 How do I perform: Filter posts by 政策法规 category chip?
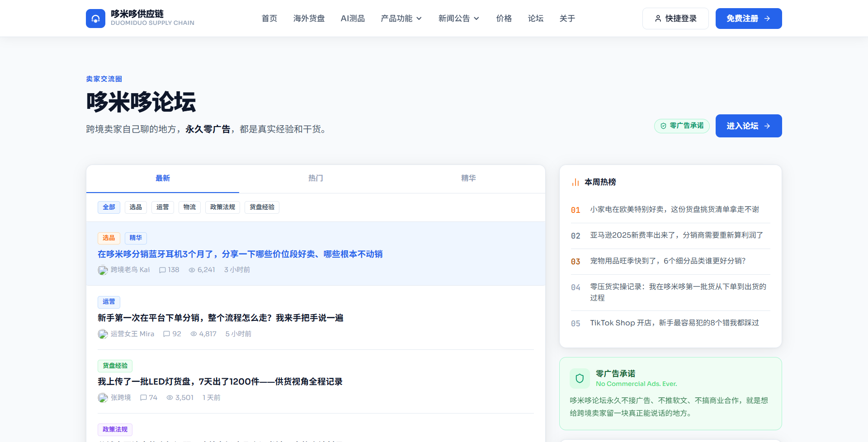click(x=222, y=207)
